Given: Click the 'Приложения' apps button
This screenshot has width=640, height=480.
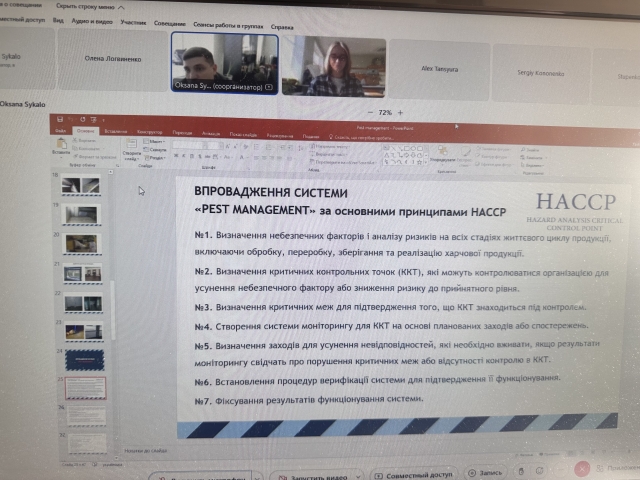Looking at the screenshot, I should pyautogui.click(x=618, y=468).
